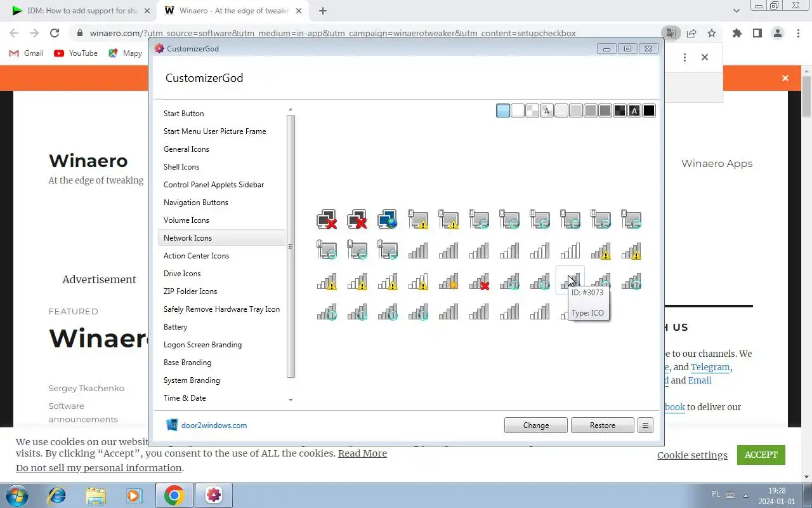
Task: Choose the solid black background swatch
Action: click(x=649, y=111)
